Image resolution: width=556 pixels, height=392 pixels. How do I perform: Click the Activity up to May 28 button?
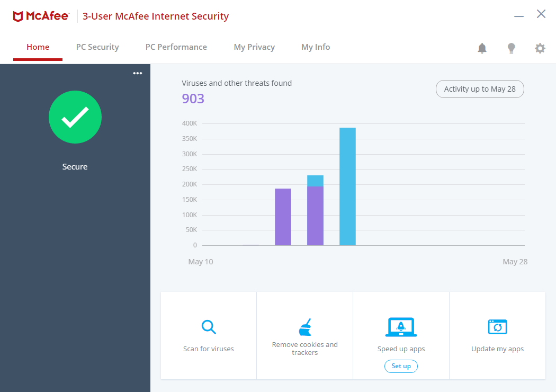[x=480, y=89]
